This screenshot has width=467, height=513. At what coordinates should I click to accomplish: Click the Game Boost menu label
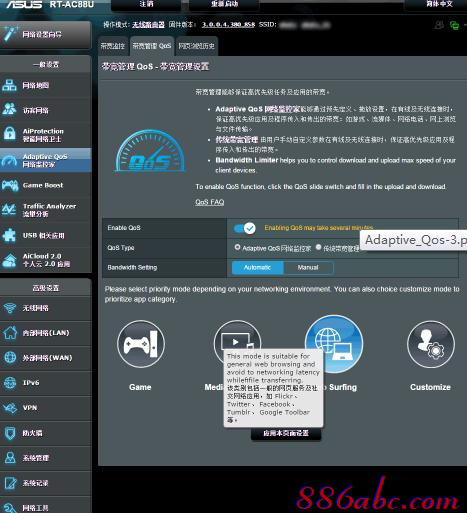tap(43, 185)
